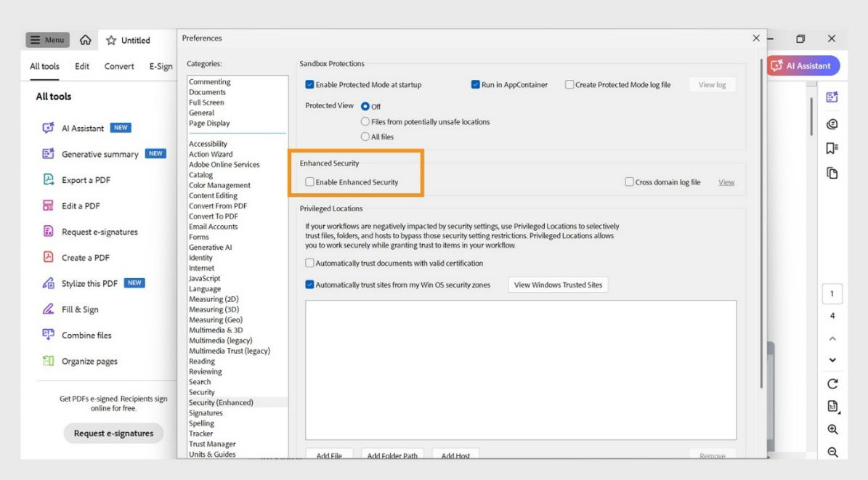Viewport: 868px width, 480px height.
Task: Enable the Enhanced Security checkbox
Action: tap(309, 182)
